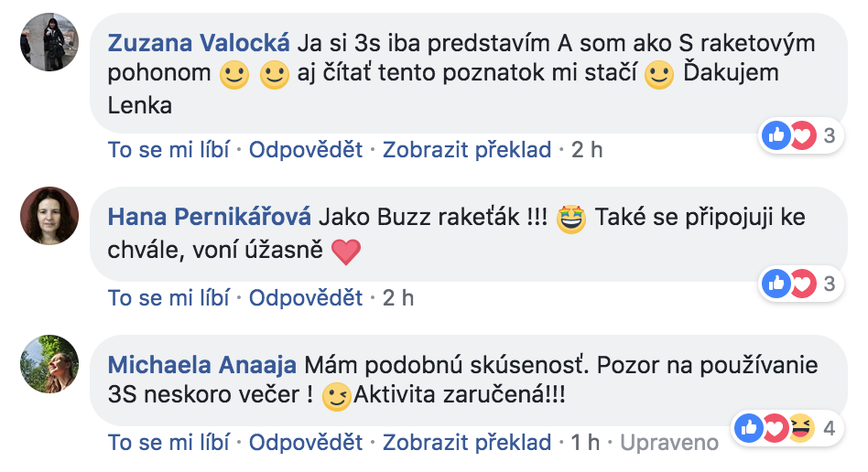
Task: Like Michaela Anaaja's comment
Action: pos(168,443)
